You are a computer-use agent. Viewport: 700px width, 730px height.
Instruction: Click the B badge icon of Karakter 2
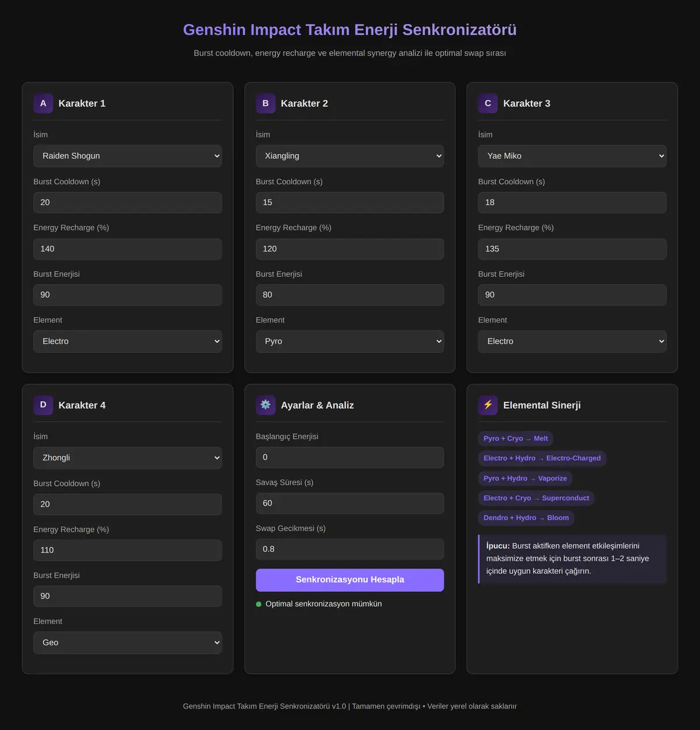point(265,103)
